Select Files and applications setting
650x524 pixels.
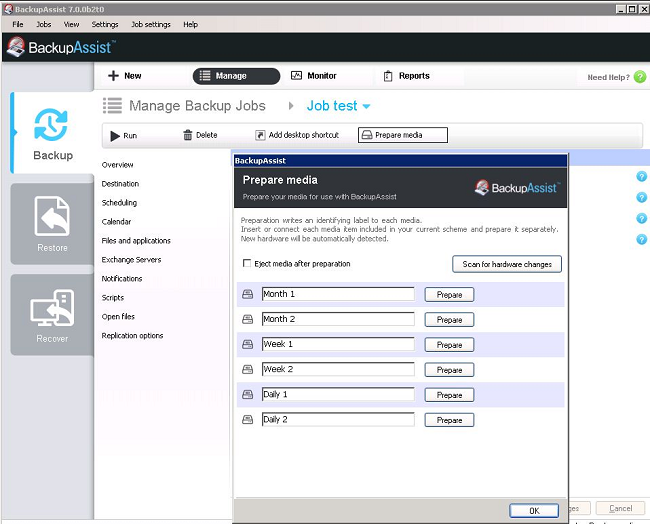coord(136,240)
